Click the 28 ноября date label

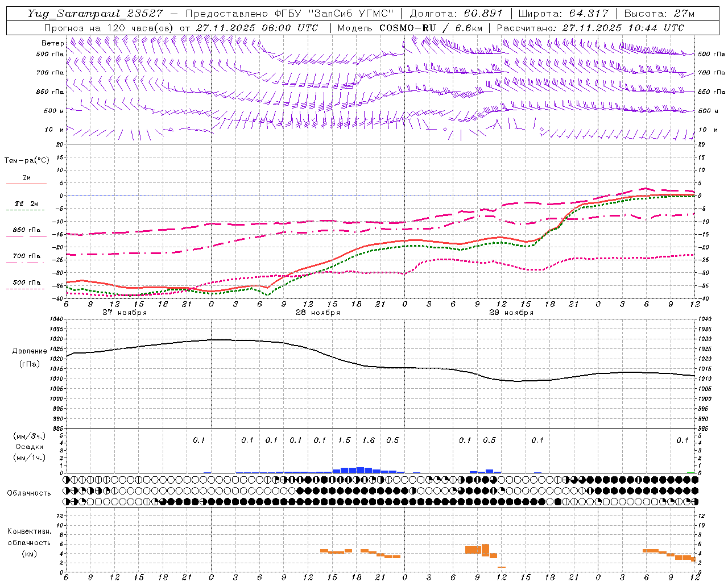point(318,313)
